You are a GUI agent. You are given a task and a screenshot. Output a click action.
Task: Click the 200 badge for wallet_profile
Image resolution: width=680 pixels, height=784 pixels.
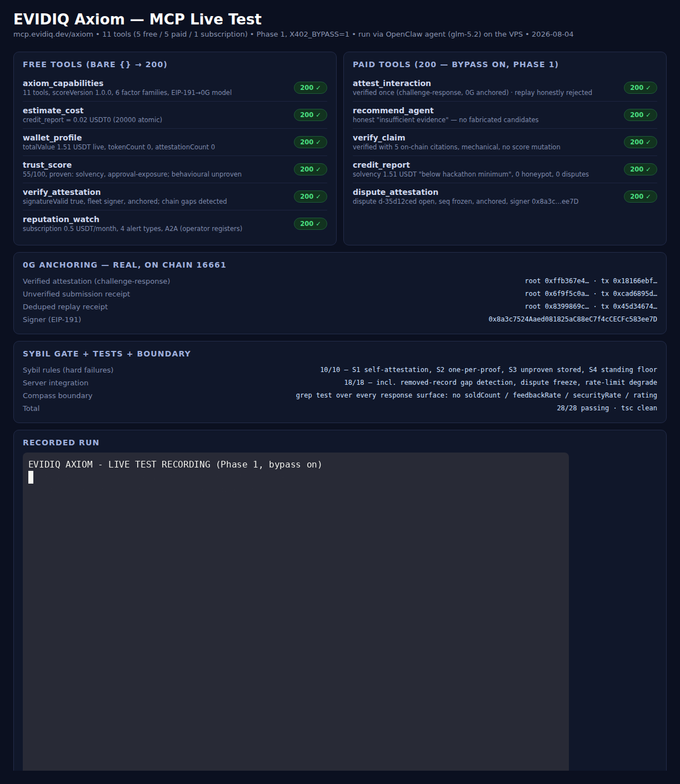coord(310,142)
